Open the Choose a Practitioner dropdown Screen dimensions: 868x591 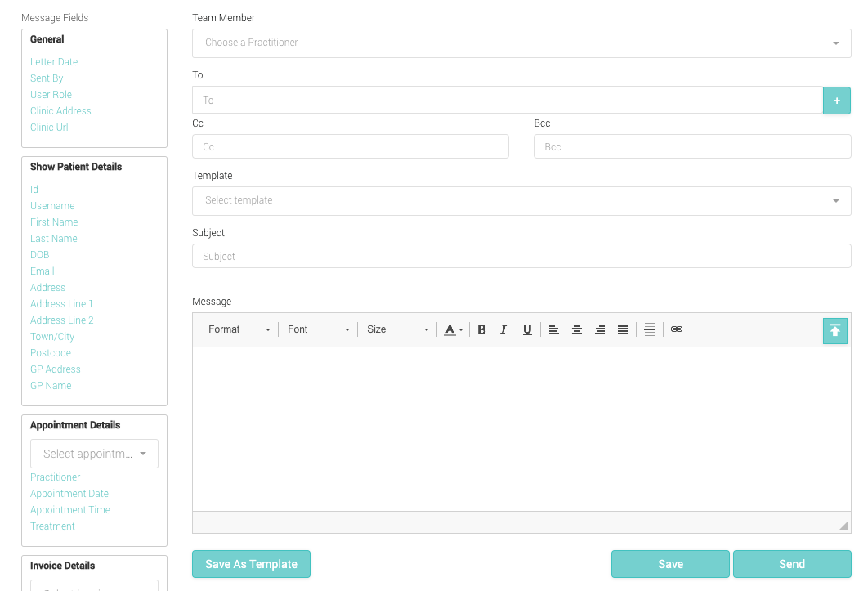point(521,43)
